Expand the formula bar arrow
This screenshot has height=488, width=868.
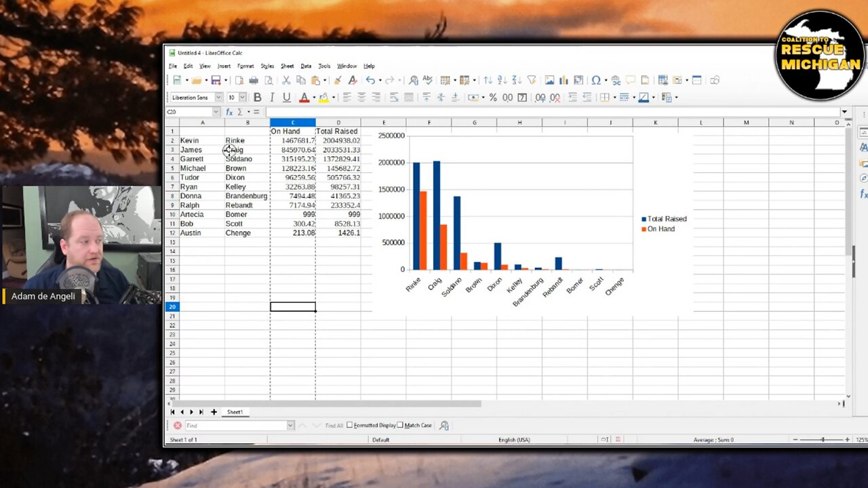[844, 112]
